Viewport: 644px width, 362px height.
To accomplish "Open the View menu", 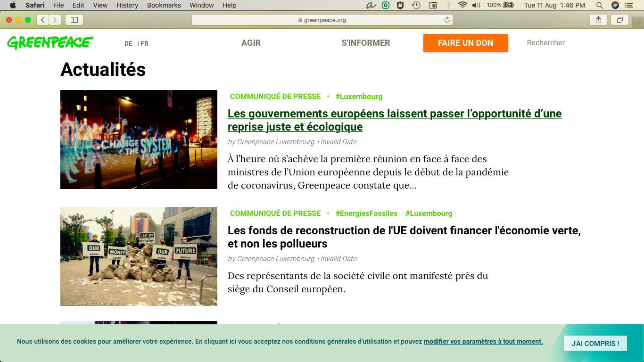I will click(x=100, y=5).
